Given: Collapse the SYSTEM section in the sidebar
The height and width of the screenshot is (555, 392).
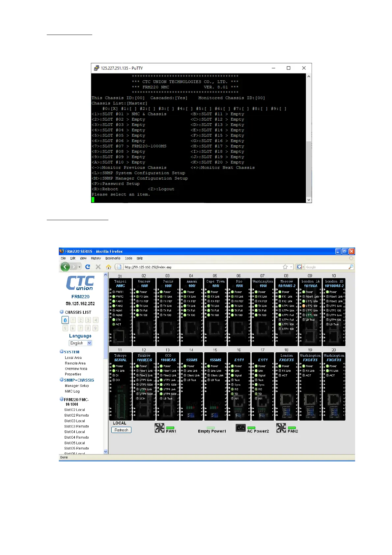Looking at the screenshot, I should tap(62, 352).
